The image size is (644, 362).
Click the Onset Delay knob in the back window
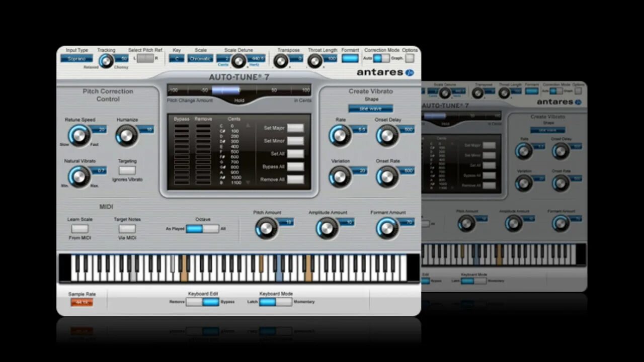[560, 151]
